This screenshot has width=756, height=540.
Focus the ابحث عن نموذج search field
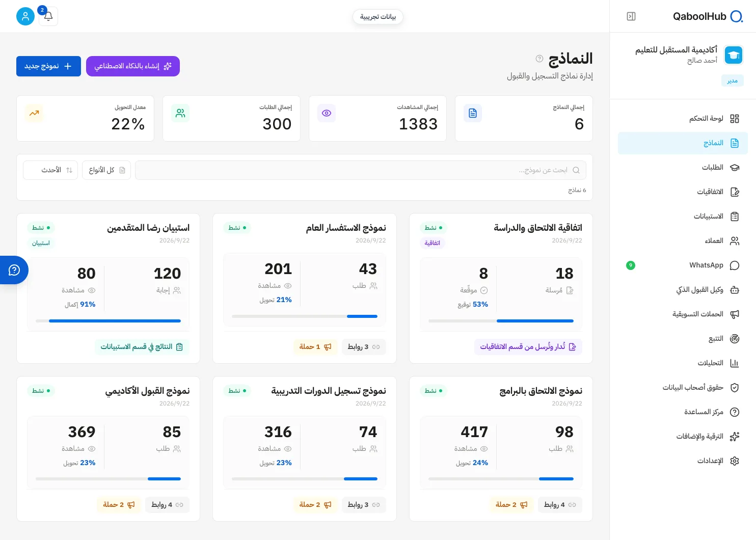(361, 170)
